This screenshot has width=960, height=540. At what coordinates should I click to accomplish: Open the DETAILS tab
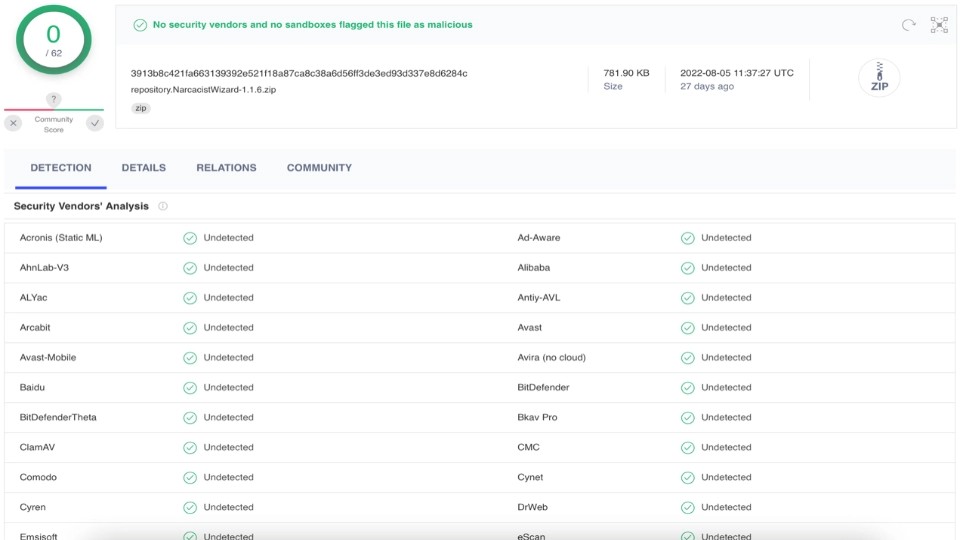144,168
